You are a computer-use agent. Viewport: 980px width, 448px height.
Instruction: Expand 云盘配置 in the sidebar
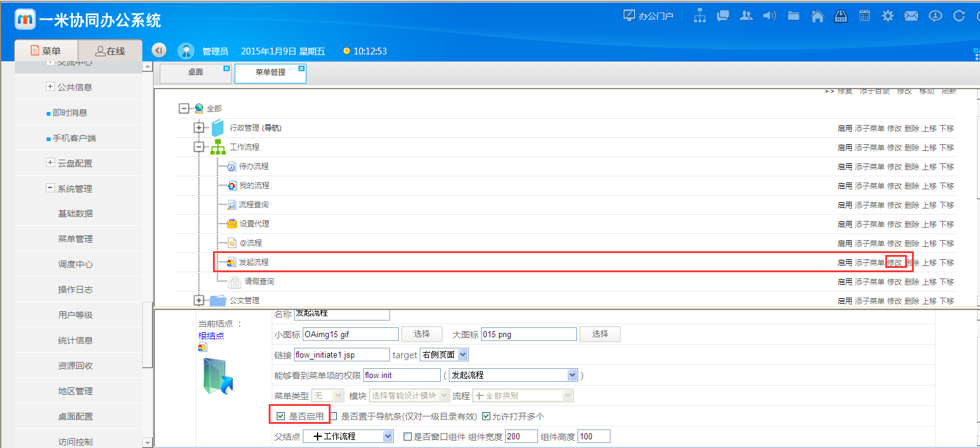click(50, 163)
